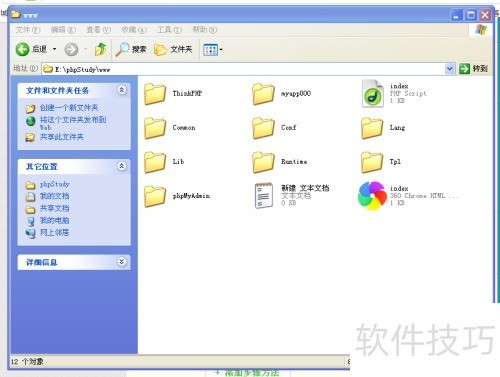
Task: Open the Views dropdown arrow
Action: pos(221,50)
